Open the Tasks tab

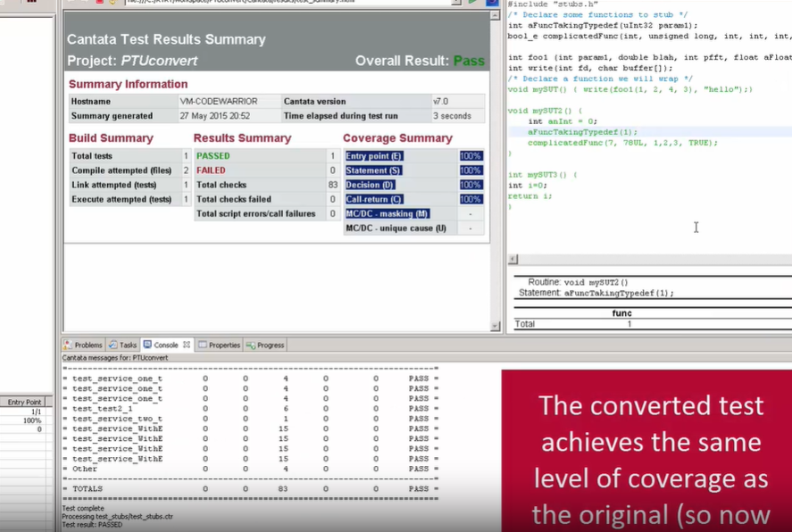(122, 345)
